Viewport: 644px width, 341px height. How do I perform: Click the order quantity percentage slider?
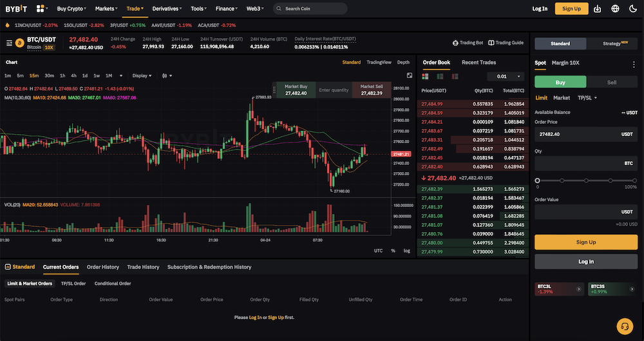[x=586, y=180]
